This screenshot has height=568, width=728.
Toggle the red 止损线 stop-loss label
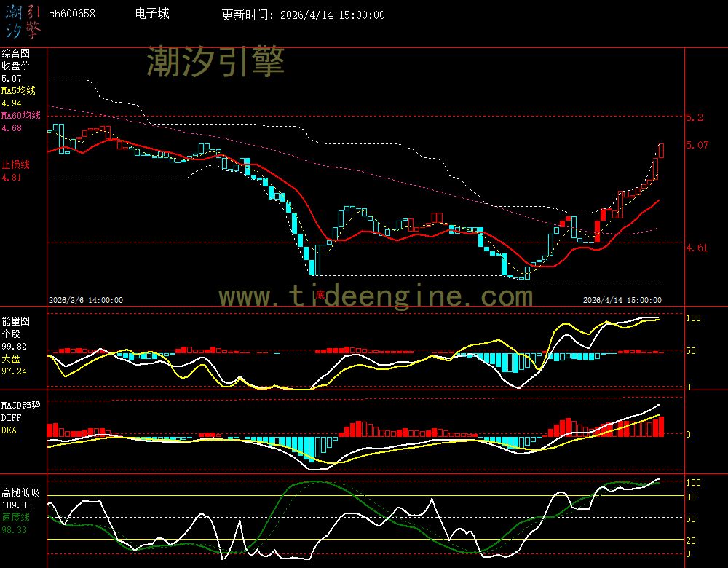pyautogui.click(x=15, y=165)
